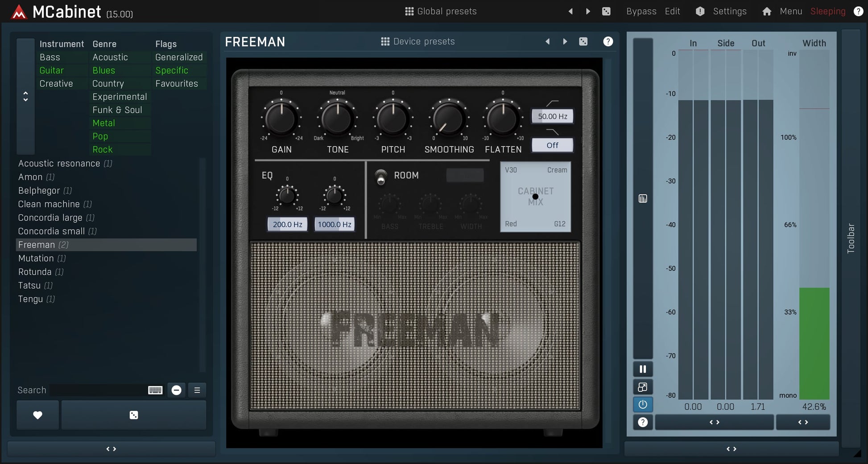Viewport: 868px width, 464px height.
Task: Click the Edit button
Action: click(672, 12)
